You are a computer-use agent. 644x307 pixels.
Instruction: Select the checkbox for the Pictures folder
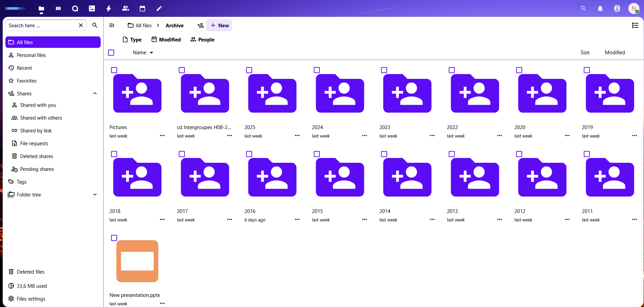tap(114, 70)
